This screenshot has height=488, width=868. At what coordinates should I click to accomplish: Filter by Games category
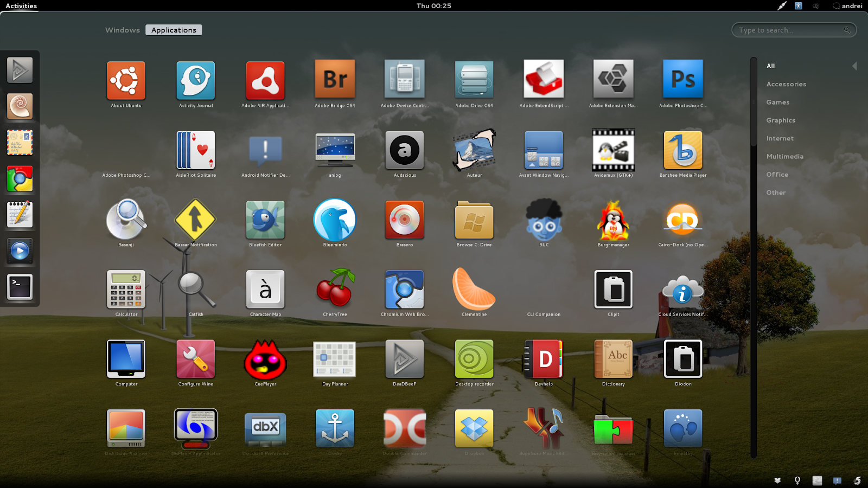[778, 102]
